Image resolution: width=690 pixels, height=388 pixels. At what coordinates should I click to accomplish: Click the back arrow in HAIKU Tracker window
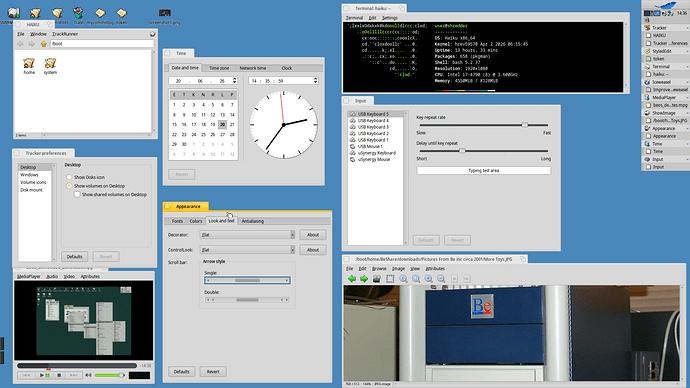(20, 44)
